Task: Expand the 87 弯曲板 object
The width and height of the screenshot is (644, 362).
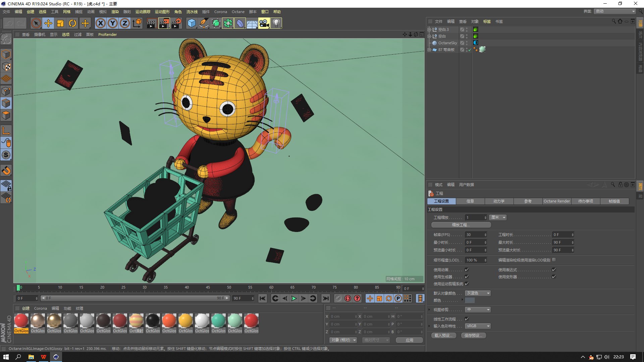Action: [429, 50]
